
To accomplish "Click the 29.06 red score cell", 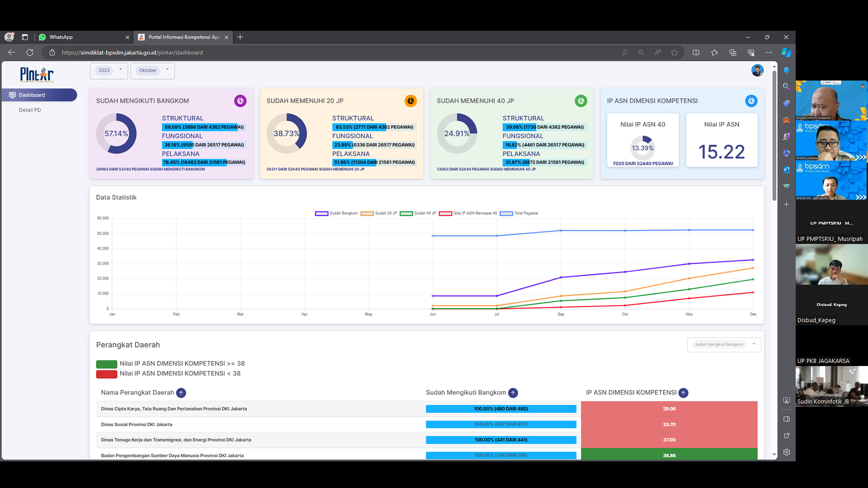I will tap(669, 409).
